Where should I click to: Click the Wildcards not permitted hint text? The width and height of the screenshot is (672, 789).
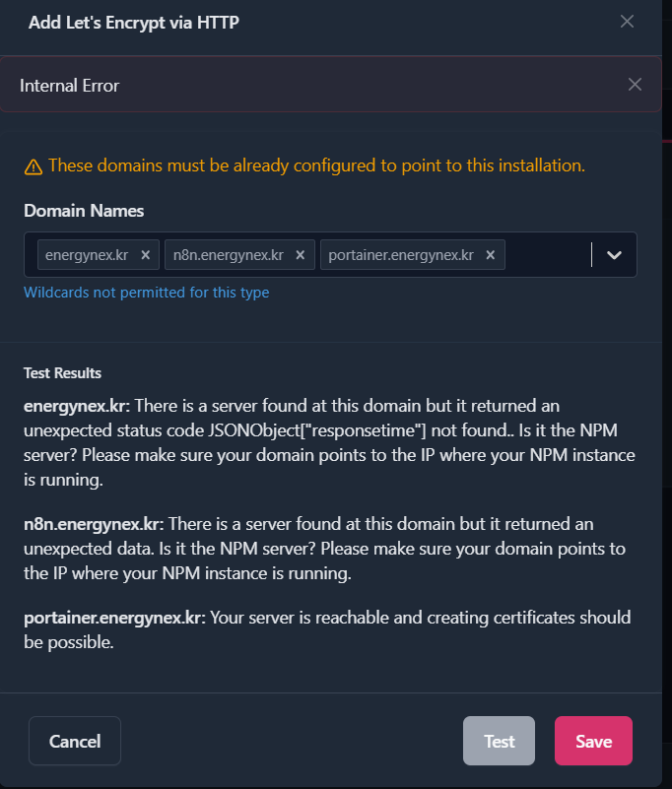point(146,293)
